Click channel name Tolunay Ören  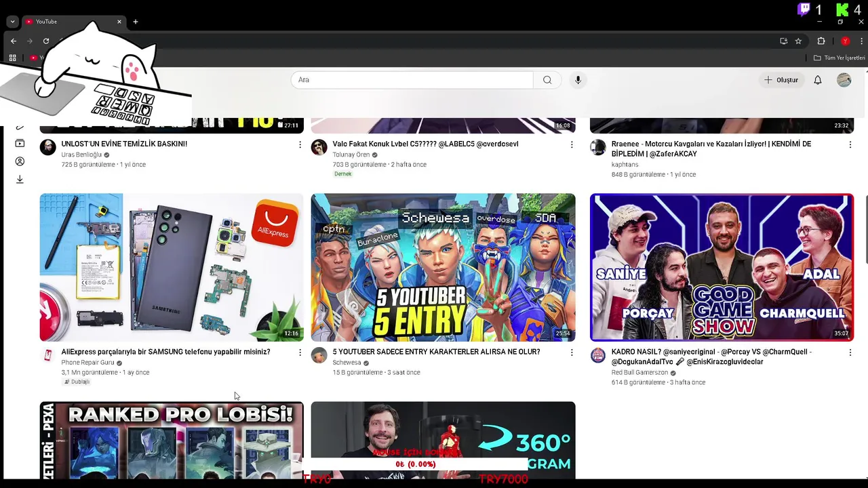coord(351,155)
